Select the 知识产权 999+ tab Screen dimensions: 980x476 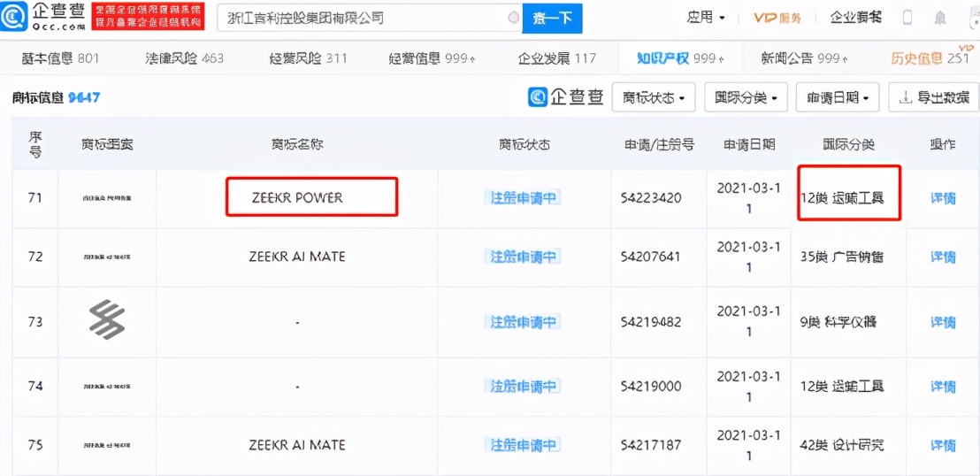681,58
